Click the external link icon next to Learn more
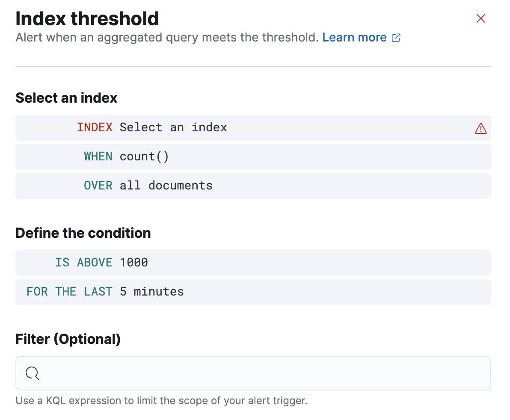Viewport: 510px width, 420px height. (396, 38)
